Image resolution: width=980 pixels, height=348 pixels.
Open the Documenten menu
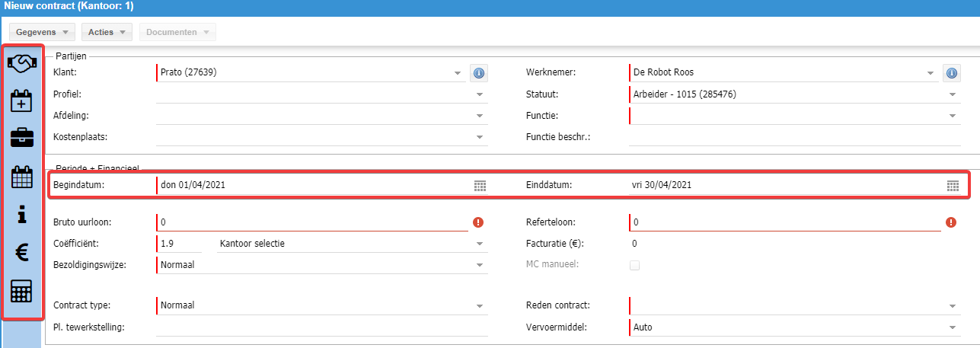pyautogui.click(x=177, y=32)
